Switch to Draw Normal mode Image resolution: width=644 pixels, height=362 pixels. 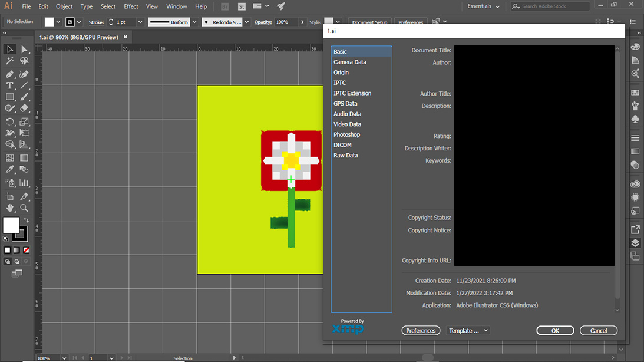[7, 261]
